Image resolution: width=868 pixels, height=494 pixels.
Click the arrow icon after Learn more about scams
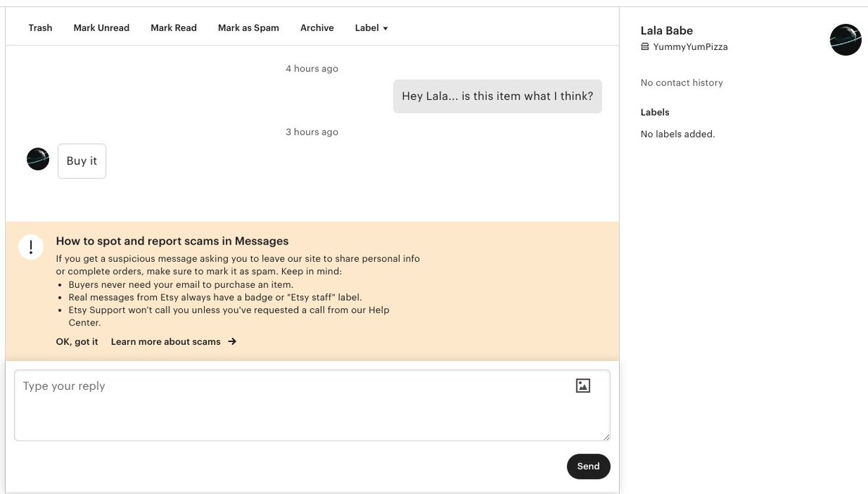(x=232, y=341)
